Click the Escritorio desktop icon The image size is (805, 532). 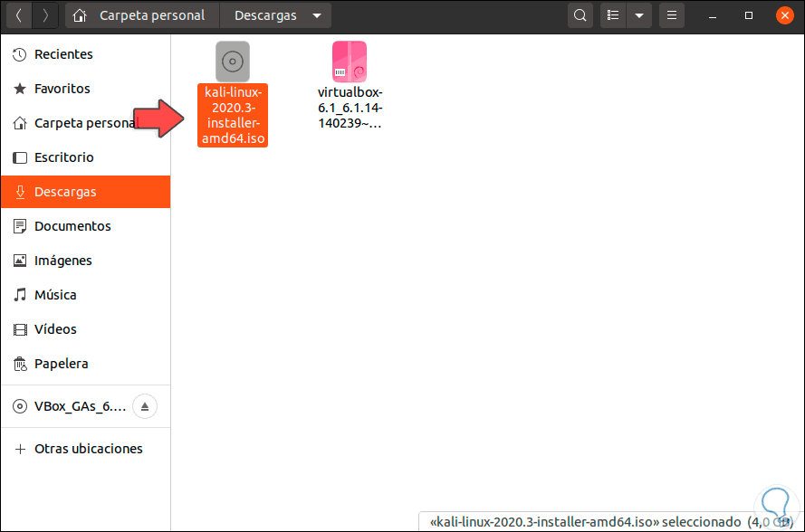tap(20, 157)
